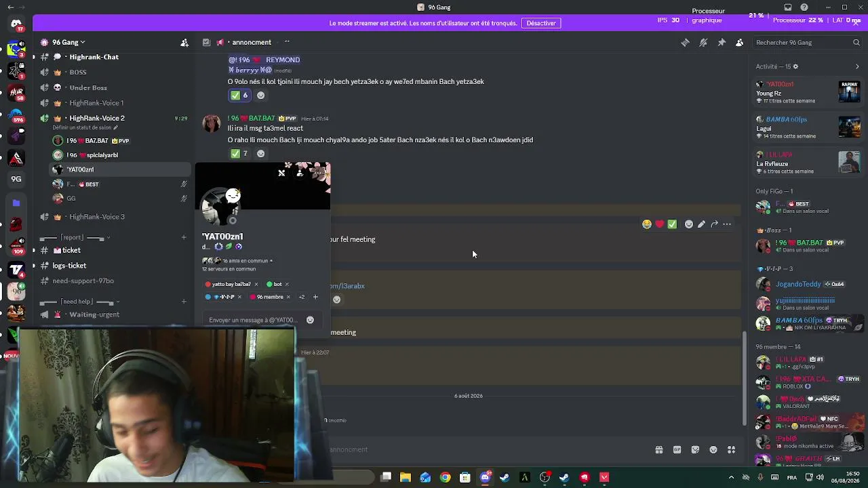Remove the '96 membre' role from profile
The height and width of the screenshot is (488, 868).
(288, 297)
